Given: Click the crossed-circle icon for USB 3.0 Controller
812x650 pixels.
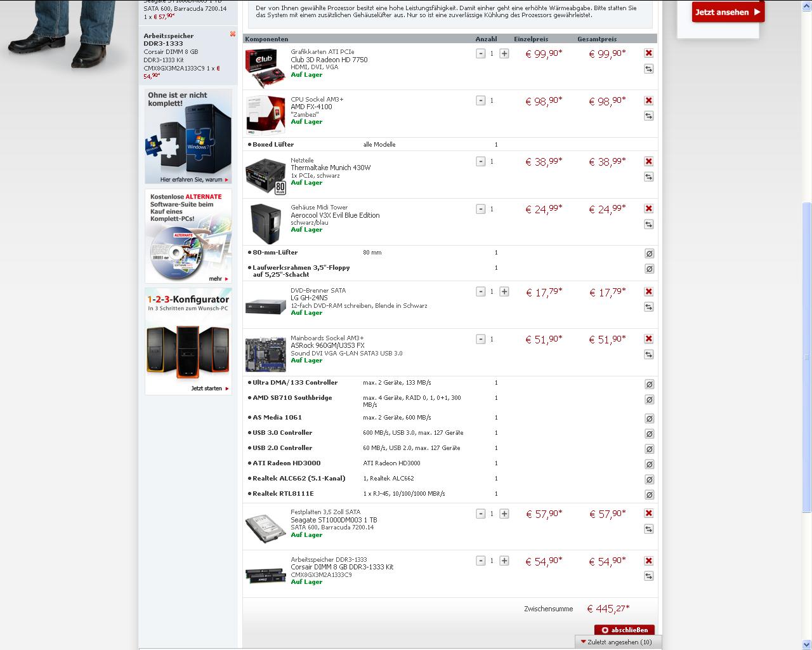Looking at the screenshot, I should click(x=649, y=434).
